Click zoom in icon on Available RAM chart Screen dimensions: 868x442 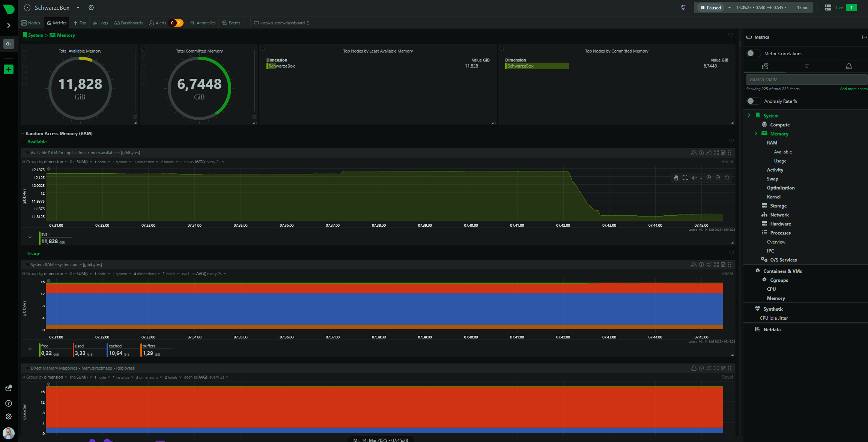pyautogui.click(x=709, y=178)
